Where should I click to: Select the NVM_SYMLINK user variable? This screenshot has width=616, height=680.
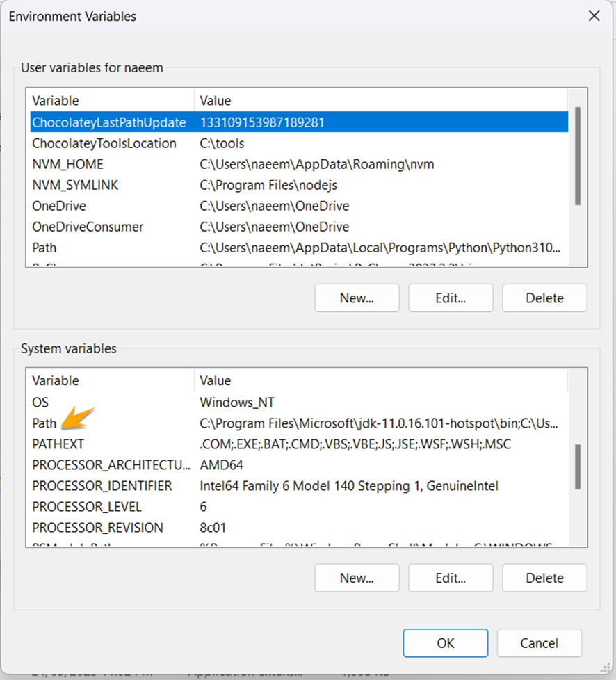tap(73, 185)
